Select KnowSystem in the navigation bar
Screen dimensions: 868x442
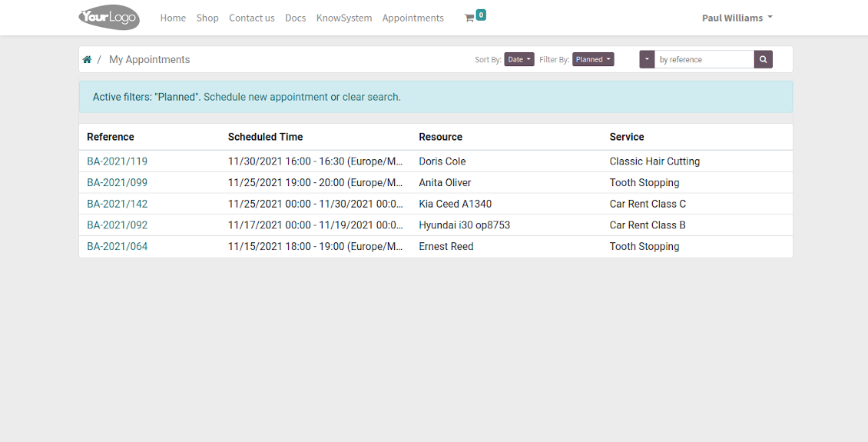(344, 18)
